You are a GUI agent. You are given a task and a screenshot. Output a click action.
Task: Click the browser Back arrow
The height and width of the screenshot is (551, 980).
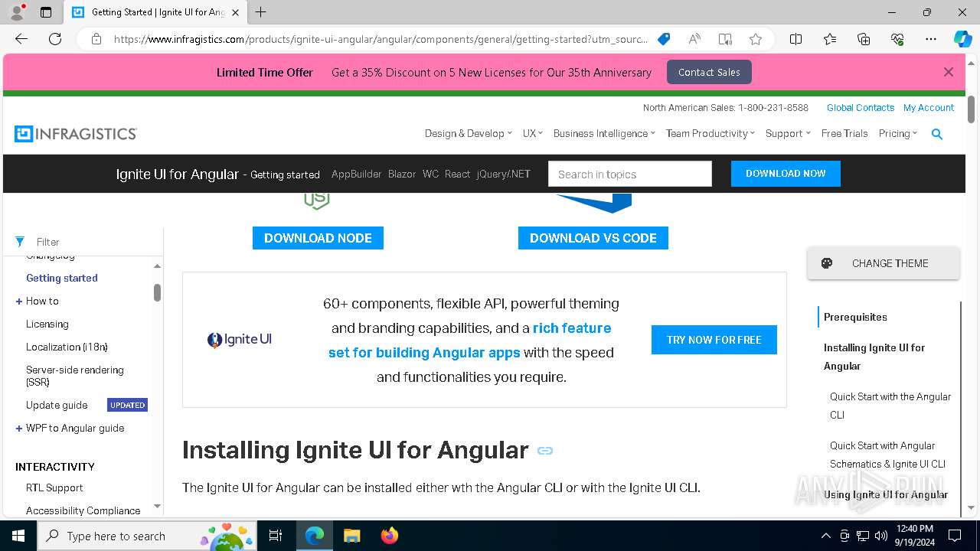coord(21,39)
